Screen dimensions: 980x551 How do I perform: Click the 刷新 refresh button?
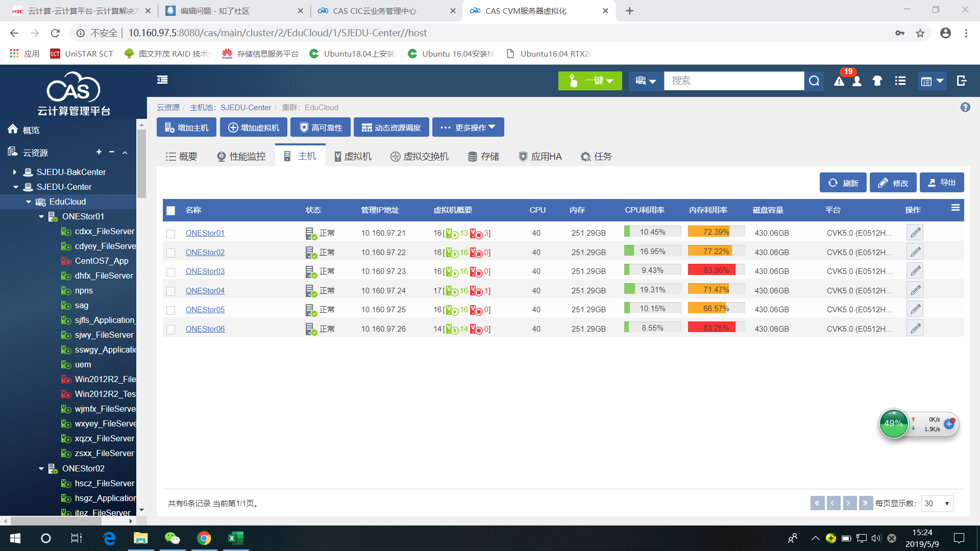point(843,183)
